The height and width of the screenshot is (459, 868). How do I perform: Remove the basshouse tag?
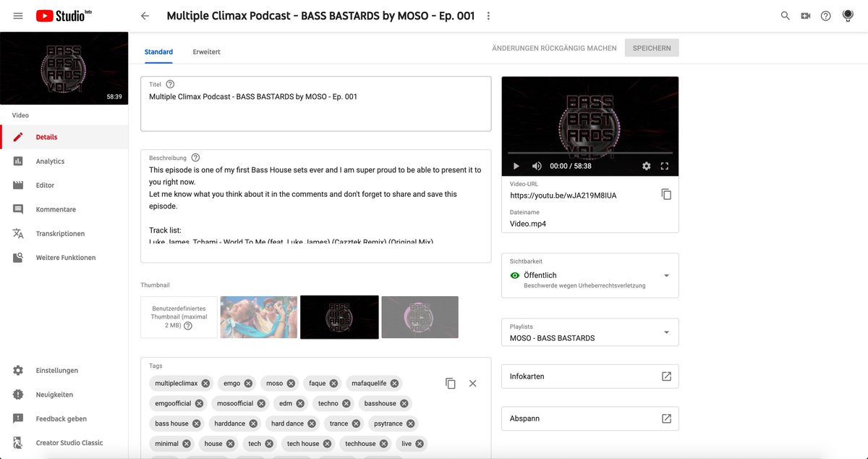pos(404,403)
